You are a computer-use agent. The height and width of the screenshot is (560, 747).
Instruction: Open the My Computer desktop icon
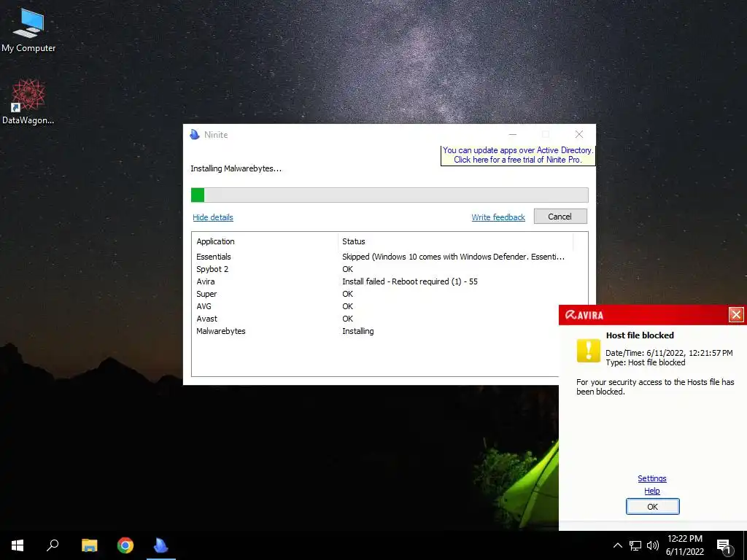(28, 30)
